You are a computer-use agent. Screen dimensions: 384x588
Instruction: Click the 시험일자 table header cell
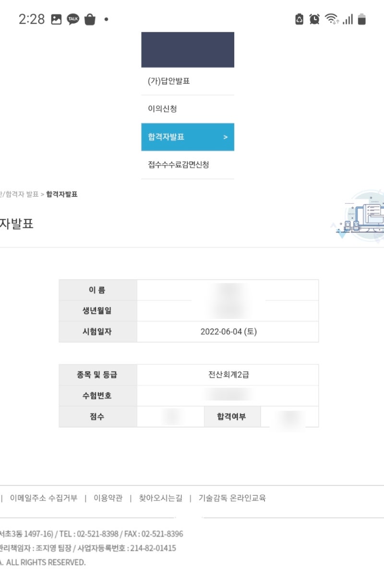(x=98, y=331)
